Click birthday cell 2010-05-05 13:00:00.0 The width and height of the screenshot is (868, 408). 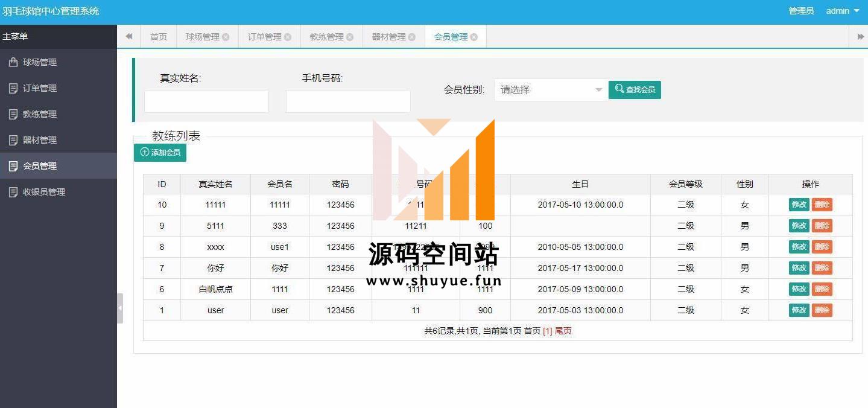pyautogui.click(x=580, y=247)
